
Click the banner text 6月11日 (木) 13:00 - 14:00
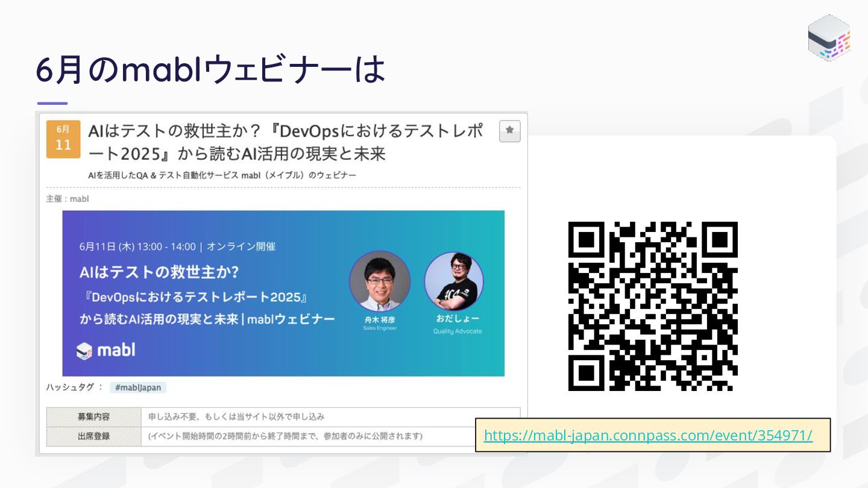(x=137, y=246)
